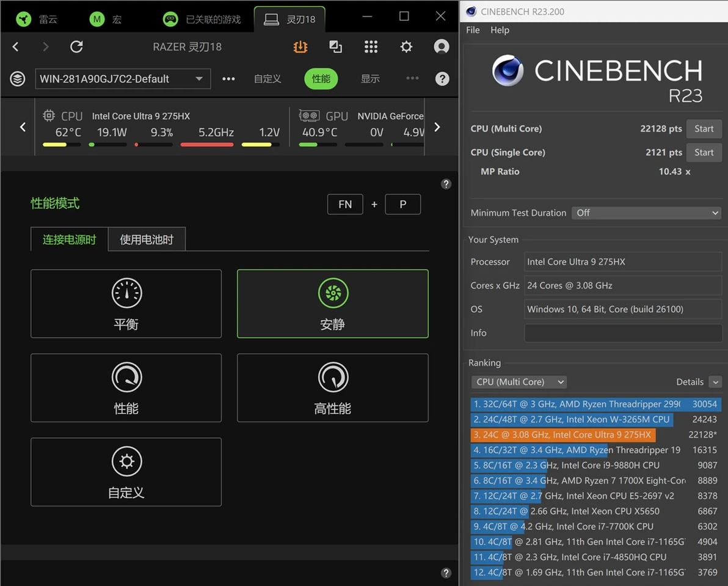Select Intel Core i7-7700K ranking row
Viewport: 728px width, 586px height.
(595, 527)
